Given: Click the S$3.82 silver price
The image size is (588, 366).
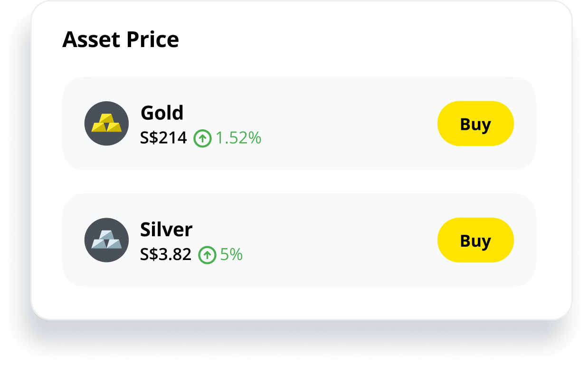Looking at the screenshot, I should click(x=165, y=255).
